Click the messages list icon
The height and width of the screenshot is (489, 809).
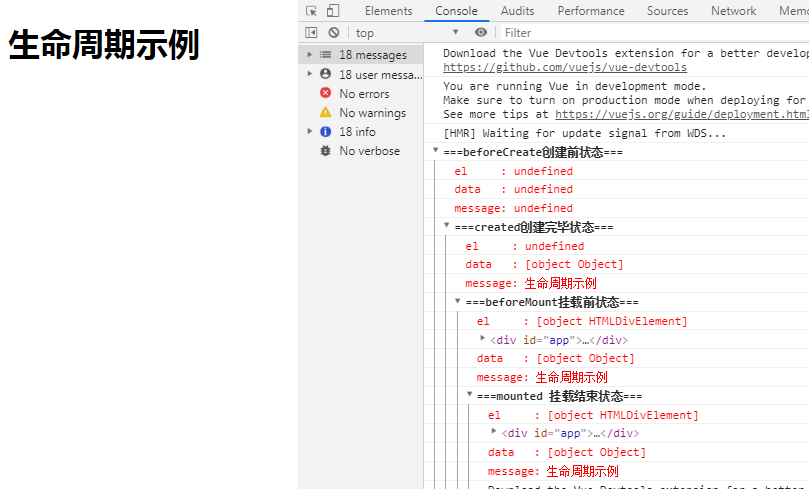tap(326, 55)
